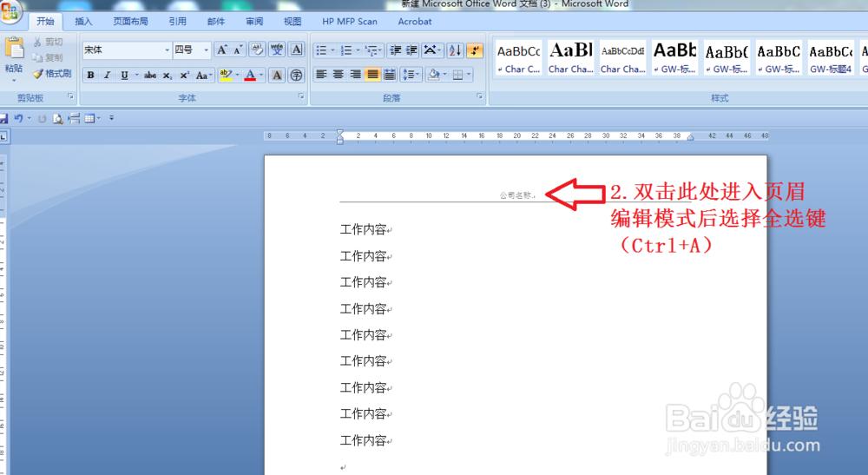Center the text alignment
Screen dimensions: 868x475
pyautogui.click(x=339, y=74)
